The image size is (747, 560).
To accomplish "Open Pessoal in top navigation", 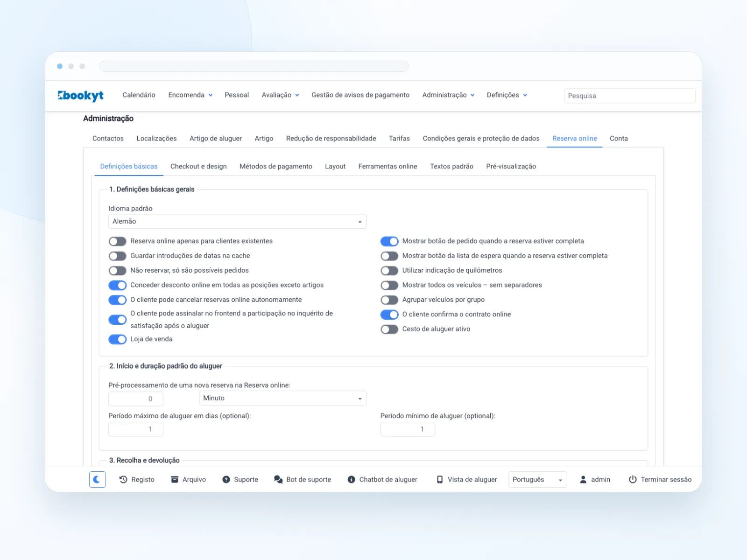I will pyautogui.click(x=237, y=95).
